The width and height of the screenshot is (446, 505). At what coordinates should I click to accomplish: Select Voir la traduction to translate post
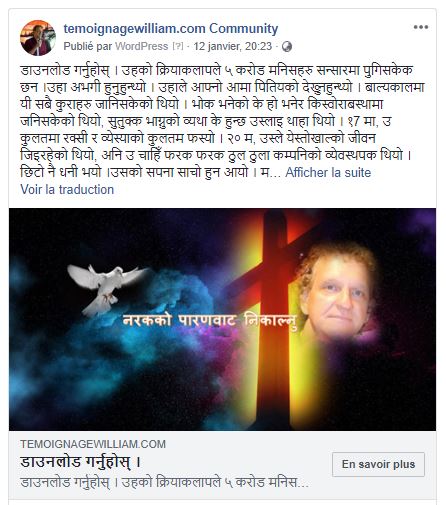coord(67,189)
